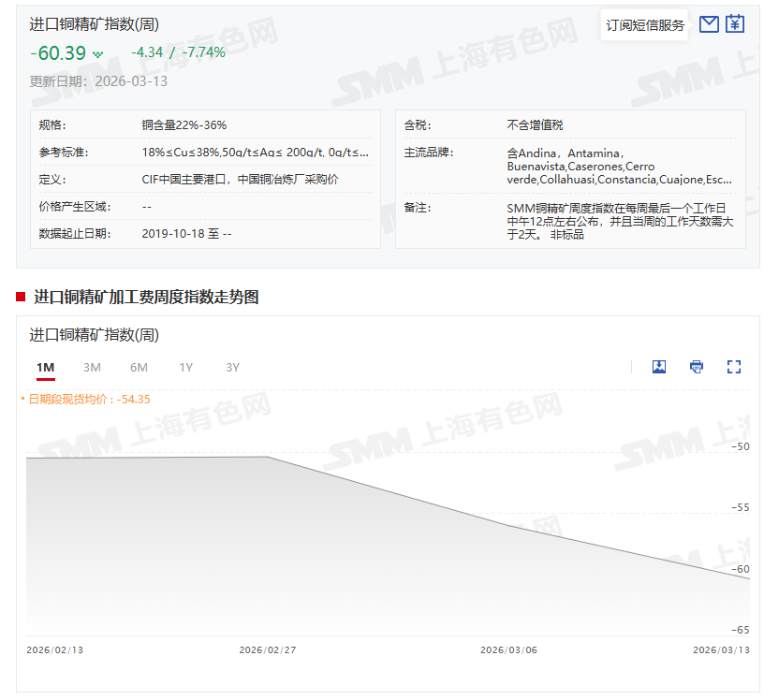Image resolution: width=764 pixels, height=700 pixels.
Task: Expand truncated 主流品牌 brand list
Action: (619, 166)
